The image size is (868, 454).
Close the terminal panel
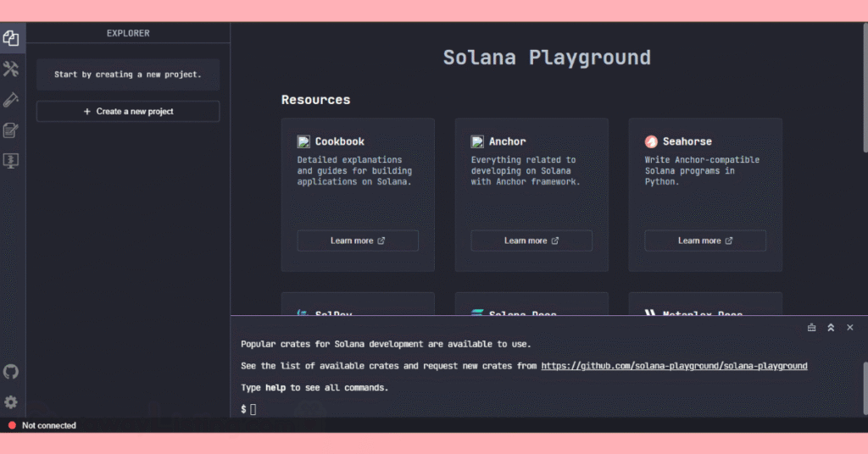(x=850, y=327)
